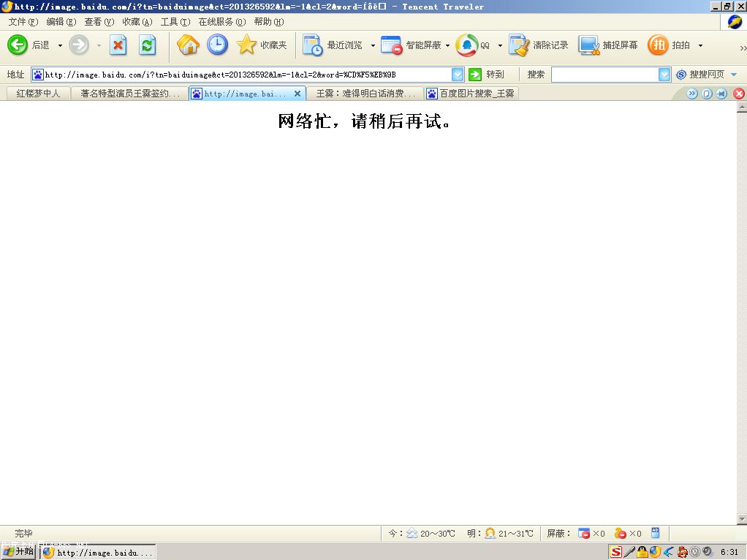This screenshot has width=747, height=560.
Task: Expand the address bar URL dropdown
Action: 458,75
